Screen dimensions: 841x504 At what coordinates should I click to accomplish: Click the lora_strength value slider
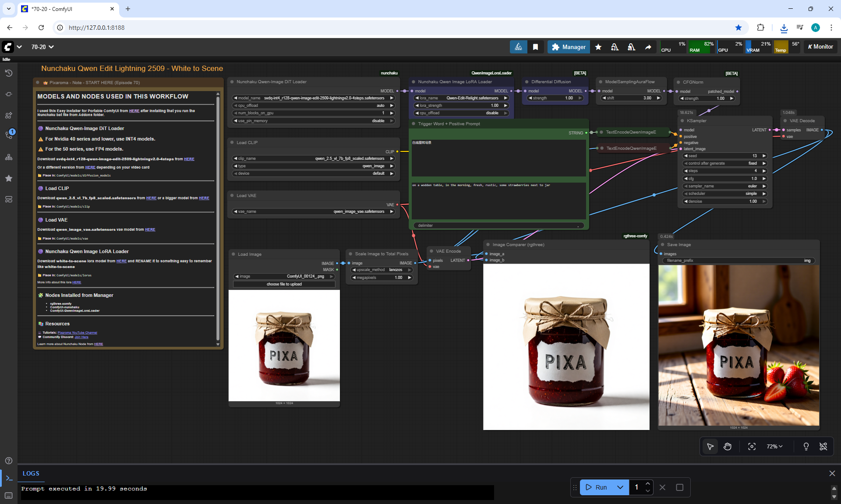461,106
